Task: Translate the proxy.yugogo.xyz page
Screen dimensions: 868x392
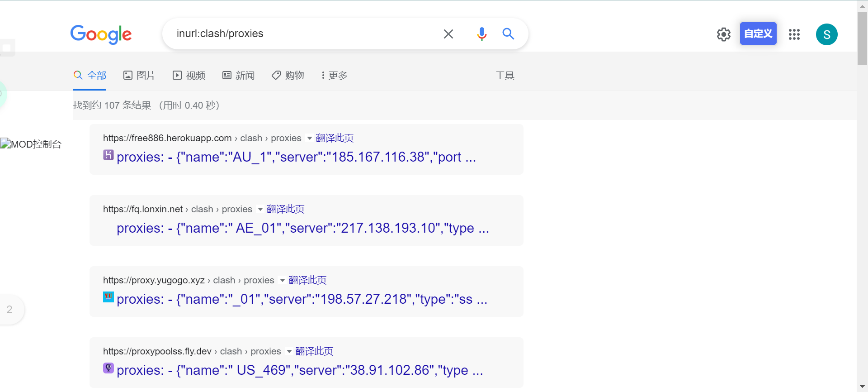Action: (307, 280)
